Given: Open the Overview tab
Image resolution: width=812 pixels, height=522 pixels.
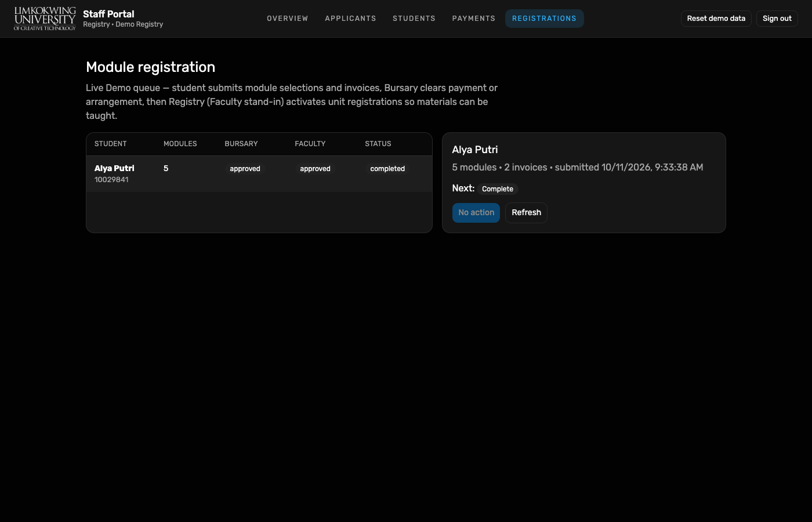Looking at the screenshot, I should 288,19.
